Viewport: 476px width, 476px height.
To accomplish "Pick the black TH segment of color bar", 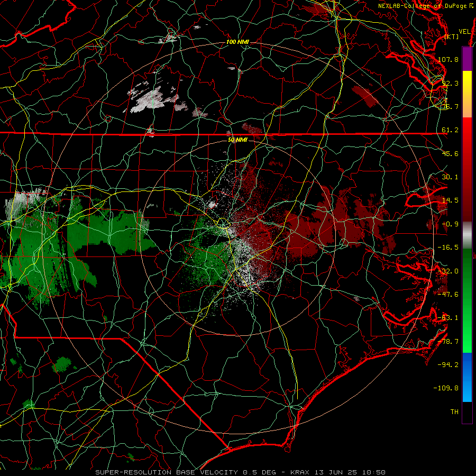I will pyautogui.click(x=467, y=412).
